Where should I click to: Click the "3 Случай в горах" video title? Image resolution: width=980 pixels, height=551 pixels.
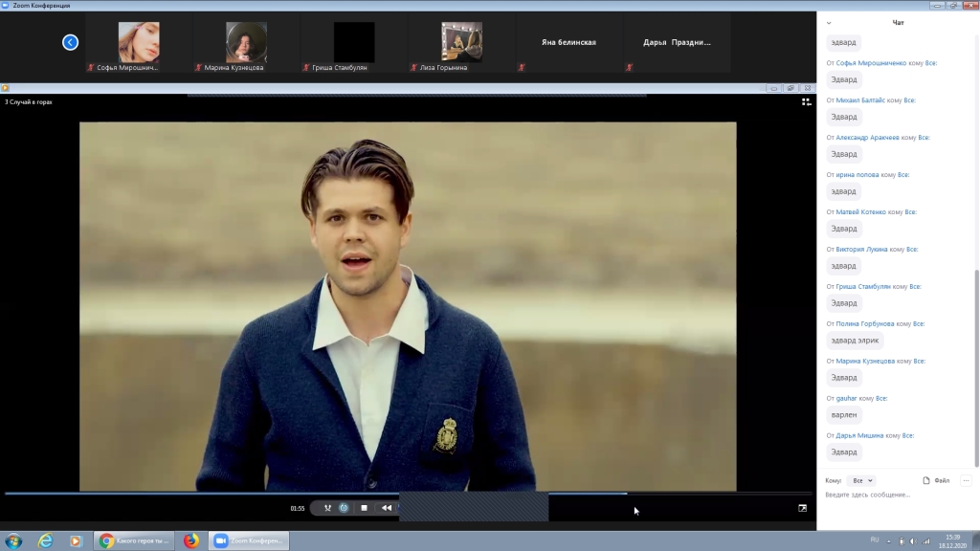(29, 101)
